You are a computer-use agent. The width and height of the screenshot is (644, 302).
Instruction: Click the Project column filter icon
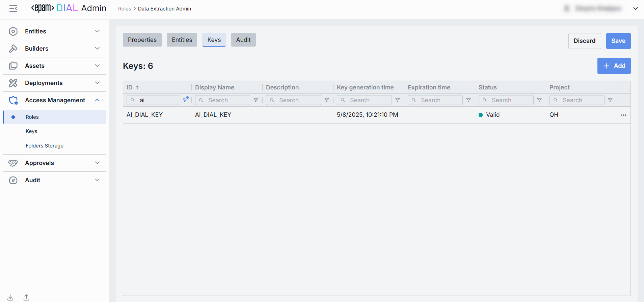point(610,100)
